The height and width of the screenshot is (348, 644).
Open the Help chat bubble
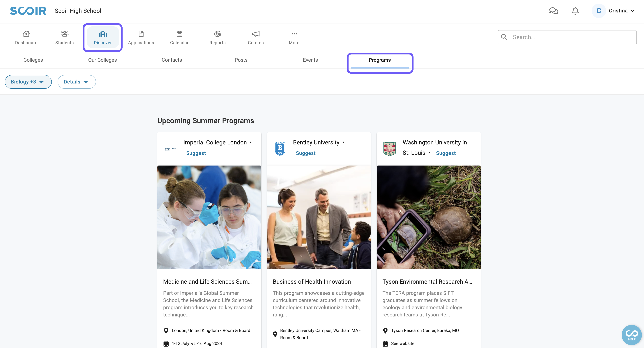point(632,335)
